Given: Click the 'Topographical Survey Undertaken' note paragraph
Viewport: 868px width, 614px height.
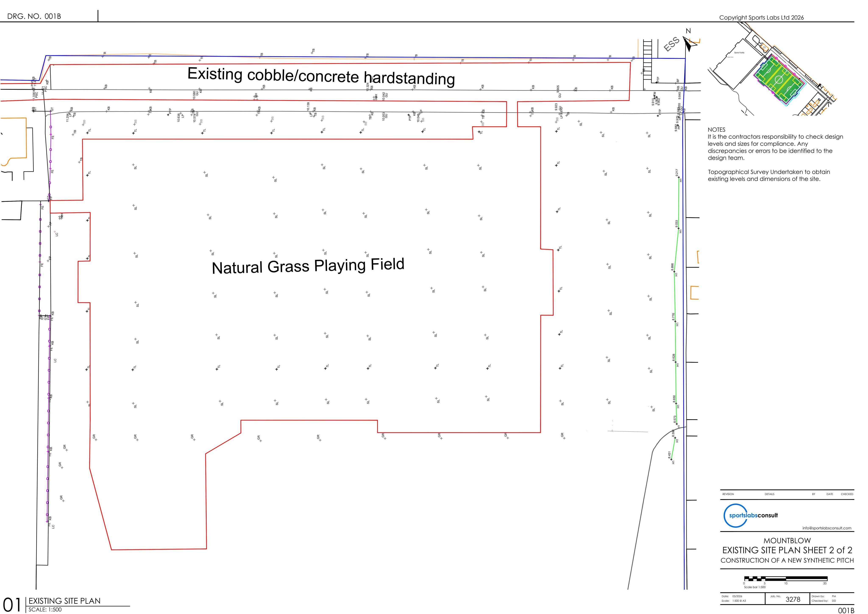Looking at the screenshot, I should (x=769, y=176).
